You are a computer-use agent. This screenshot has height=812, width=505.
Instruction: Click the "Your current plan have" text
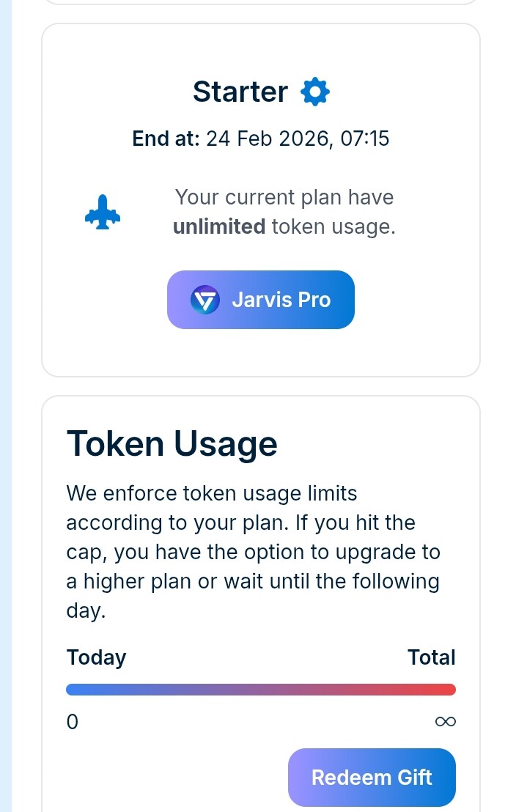point(284,197)
